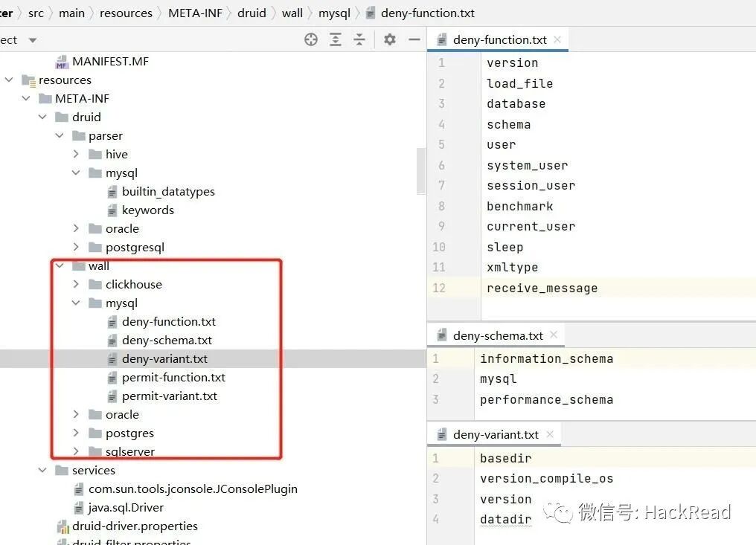
Task: Click the permit-function.txt file icon
Action: tap(112, 377)
